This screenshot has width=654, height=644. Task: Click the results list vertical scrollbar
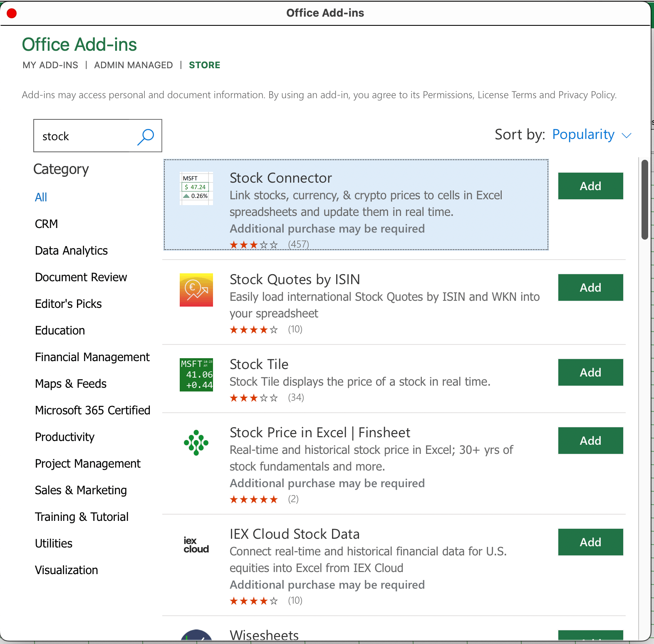645,200
